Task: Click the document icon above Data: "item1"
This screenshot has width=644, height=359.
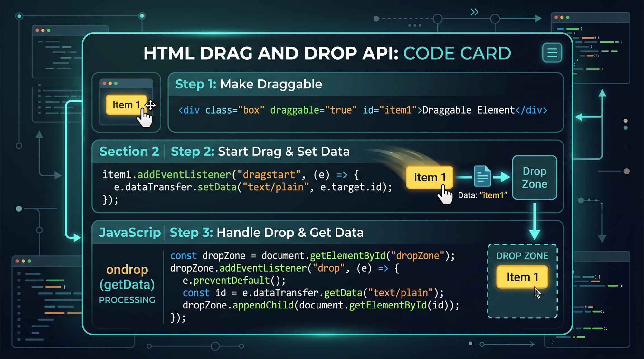Action: click(482, 176)
